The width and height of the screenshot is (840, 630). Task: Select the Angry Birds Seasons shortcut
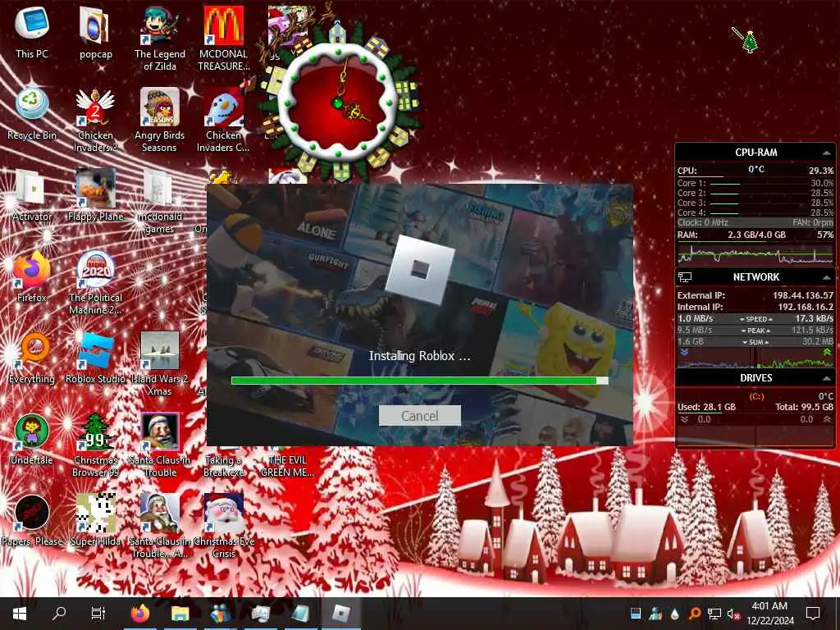click(x=160, y=120)
